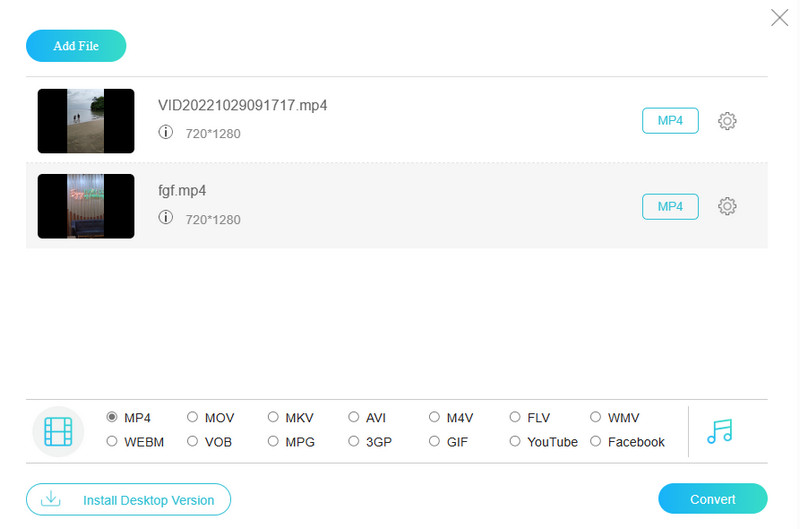Select the WEBM format option
The height and width of the screenshot is (529, 800).
click(112, 441)
